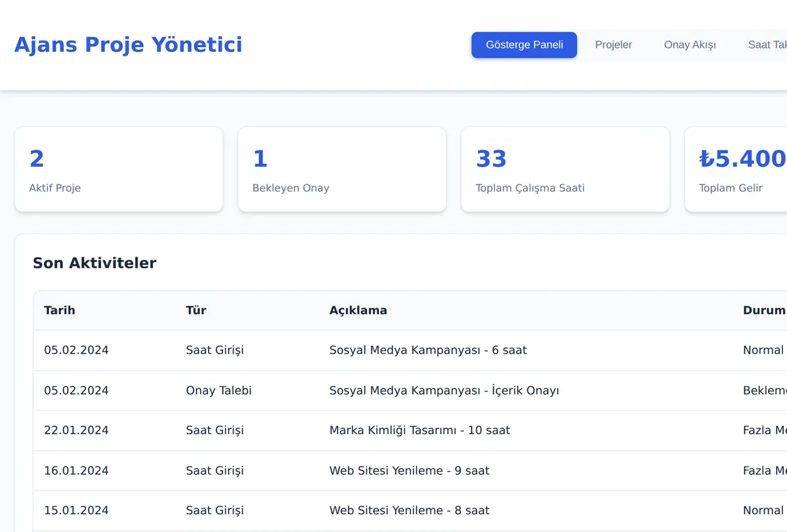Viewport: 787px width, 532px height.
Task: Go to the Onay Akışı tab
Action: tap(690, 45)
